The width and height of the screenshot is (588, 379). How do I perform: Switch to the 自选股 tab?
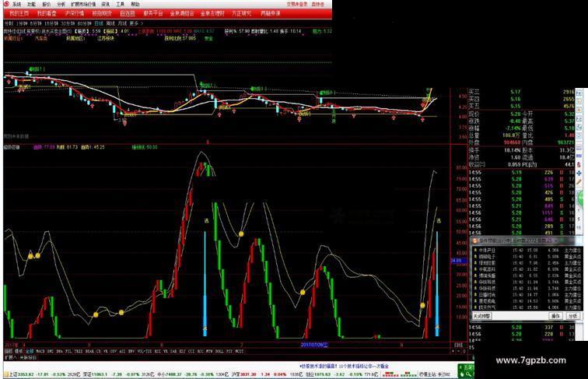tap(127, 13)
